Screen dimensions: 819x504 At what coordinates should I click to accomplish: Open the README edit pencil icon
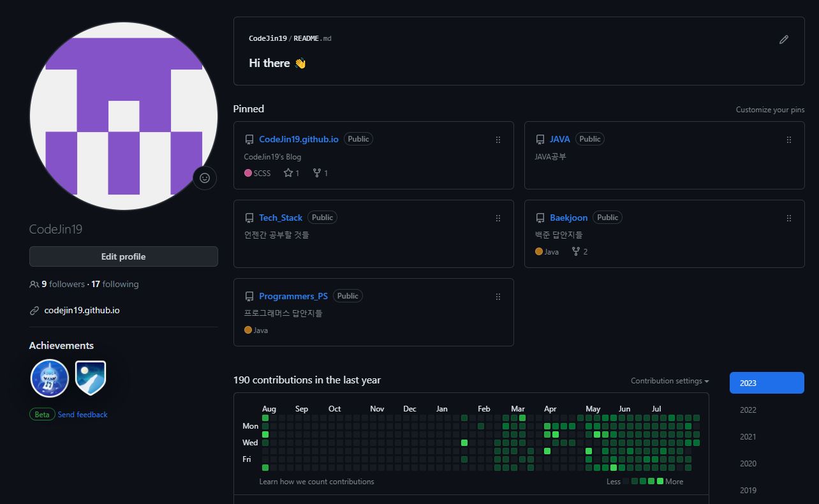pyautogui.click(x=784, y=40)
